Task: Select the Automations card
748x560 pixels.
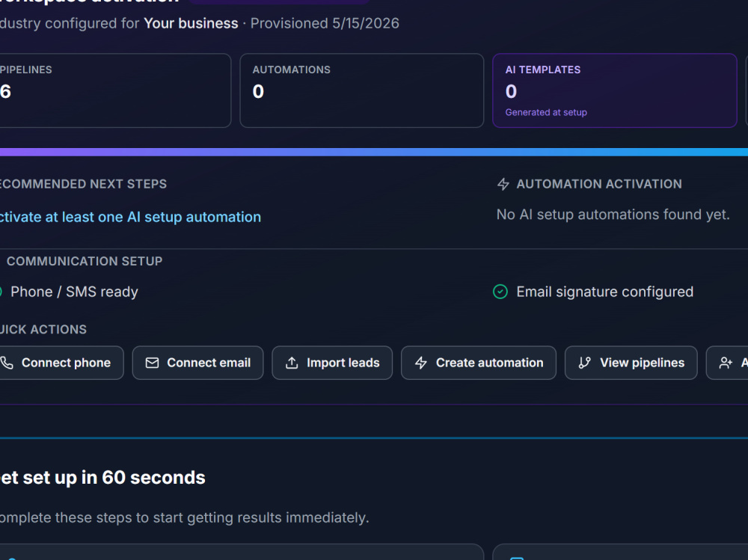Action: pos(362,90)
